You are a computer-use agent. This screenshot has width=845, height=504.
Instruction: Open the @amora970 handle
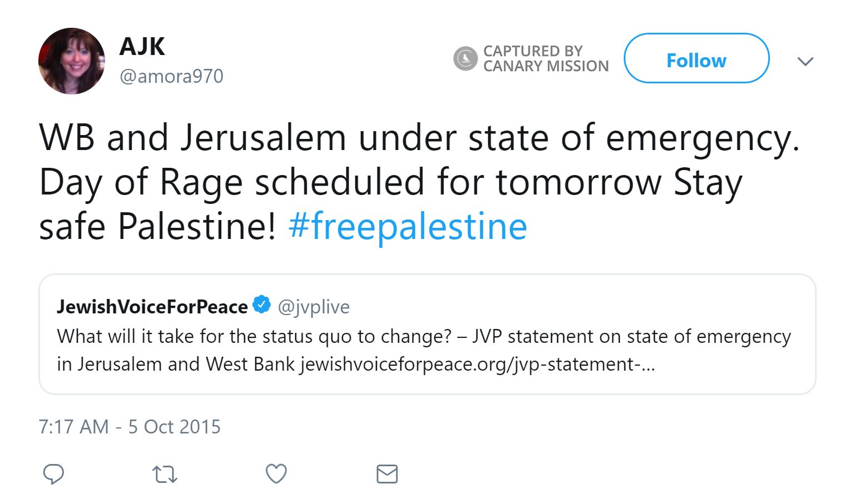(x=171, y=76)
